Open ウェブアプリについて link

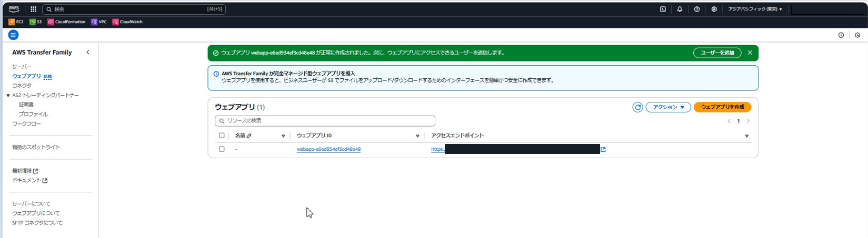tap(36, 213)
